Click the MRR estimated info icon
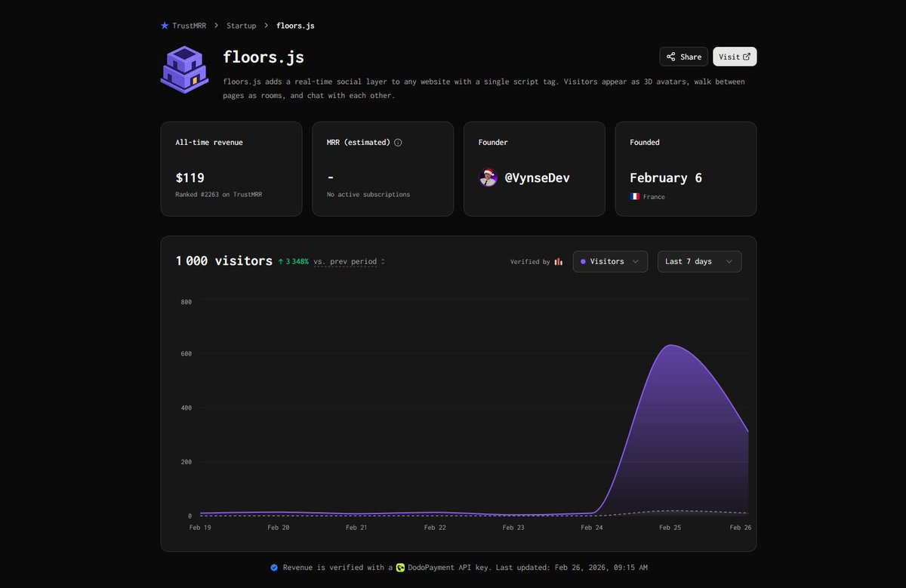Image resolution: width=906 pixels, height=588 pixels. 398,142
